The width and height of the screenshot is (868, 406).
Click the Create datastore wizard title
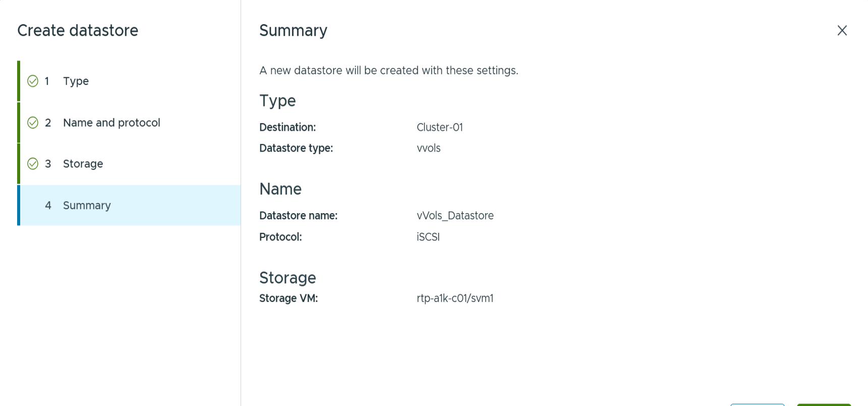(x=78, y=31)
